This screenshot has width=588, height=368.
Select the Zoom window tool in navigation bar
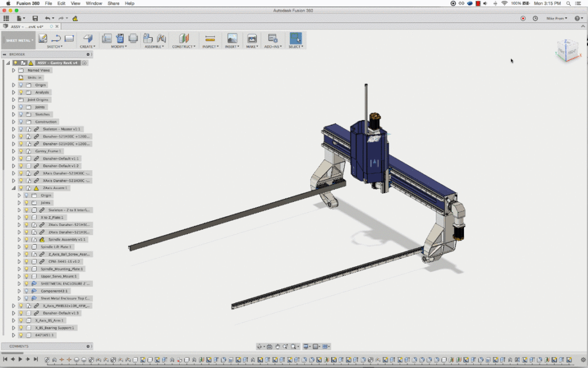coord(293,347)
